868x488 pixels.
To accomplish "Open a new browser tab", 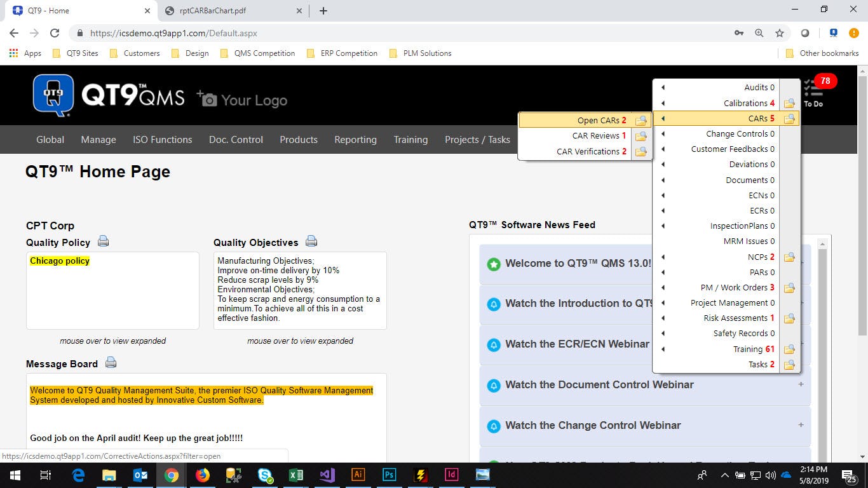I will point(323,11).
